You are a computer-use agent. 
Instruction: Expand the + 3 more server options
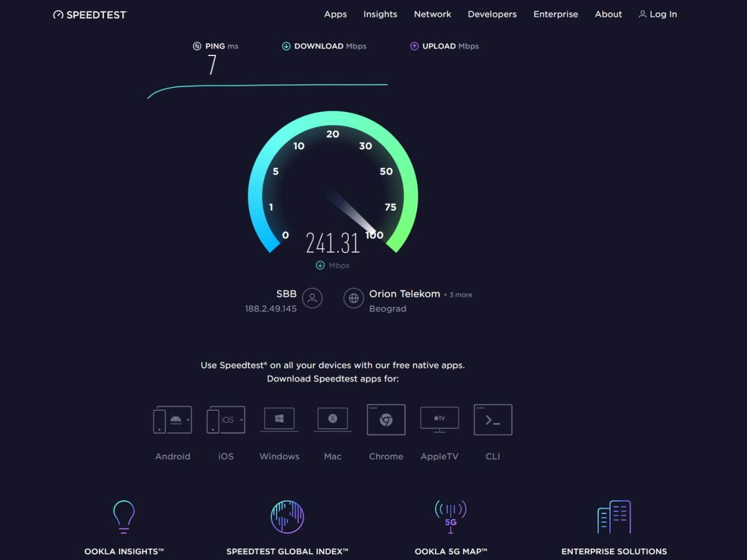(x=459, y=295)
